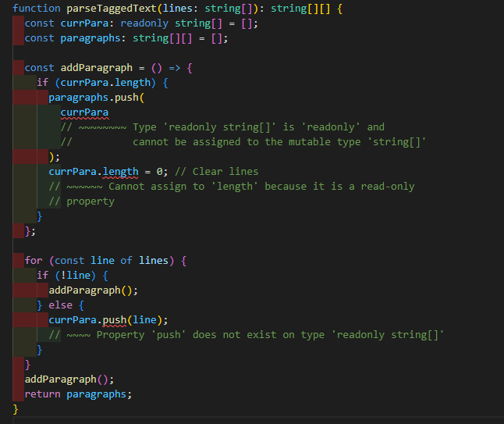Click 'paragraphs.push(' call text
This screenshot has height=424, width=504.
point(97,98)
